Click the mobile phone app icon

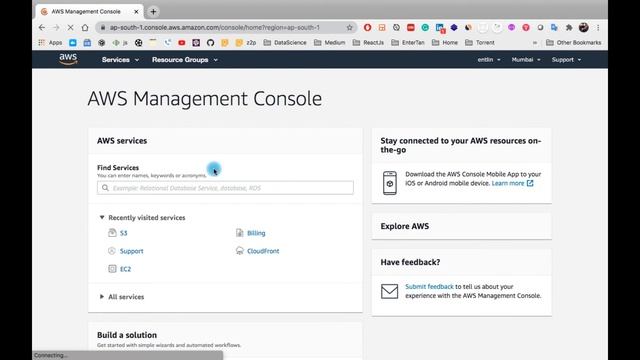coord(390,183)
